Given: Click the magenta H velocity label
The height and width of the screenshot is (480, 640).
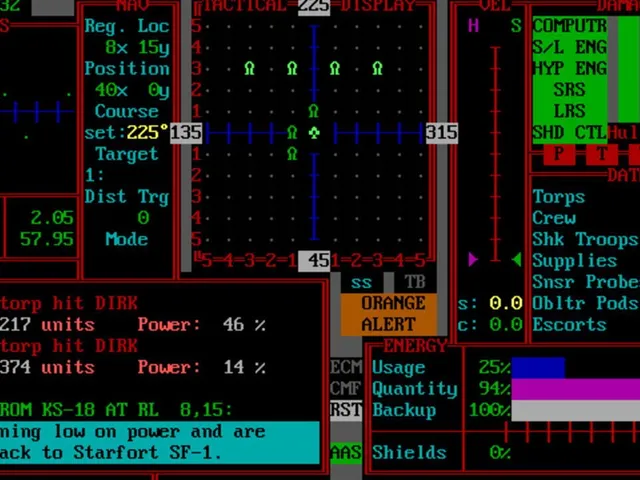Looking at the screenshot, I should (x=473, y=26).
